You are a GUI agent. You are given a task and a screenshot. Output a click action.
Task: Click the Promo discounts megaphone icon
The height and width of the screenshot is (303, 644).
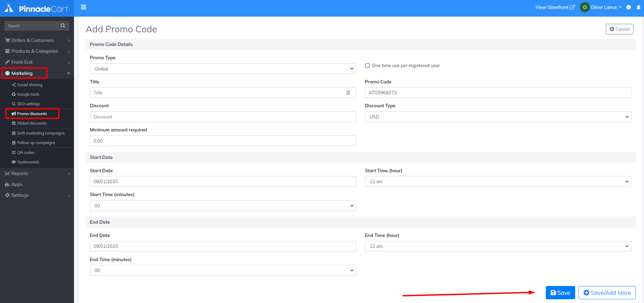pyautogui.click(x=14, y=114)
